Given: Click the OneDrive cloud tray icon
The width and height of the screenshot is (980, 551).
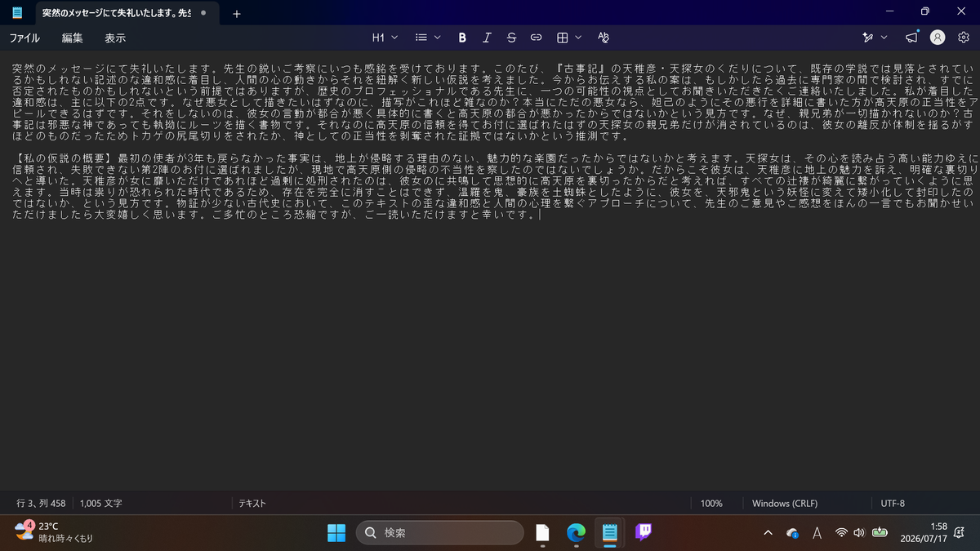Looking at the screenshot, I should (792, 533).
